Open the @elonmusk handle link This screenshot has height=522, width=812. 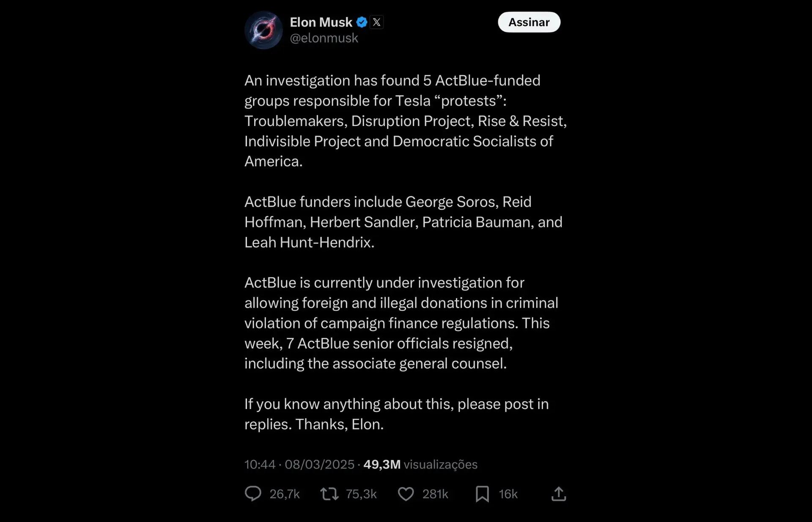coord(324,38)
